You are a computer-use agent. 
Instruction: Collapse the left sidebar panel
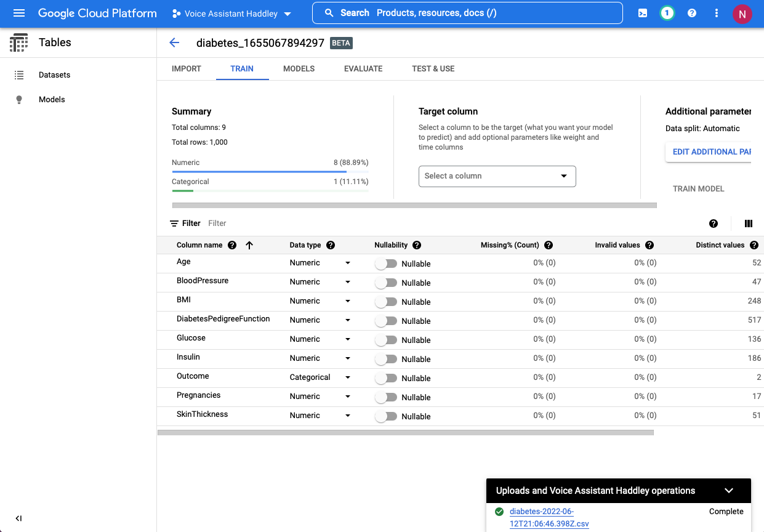(19, 518)
